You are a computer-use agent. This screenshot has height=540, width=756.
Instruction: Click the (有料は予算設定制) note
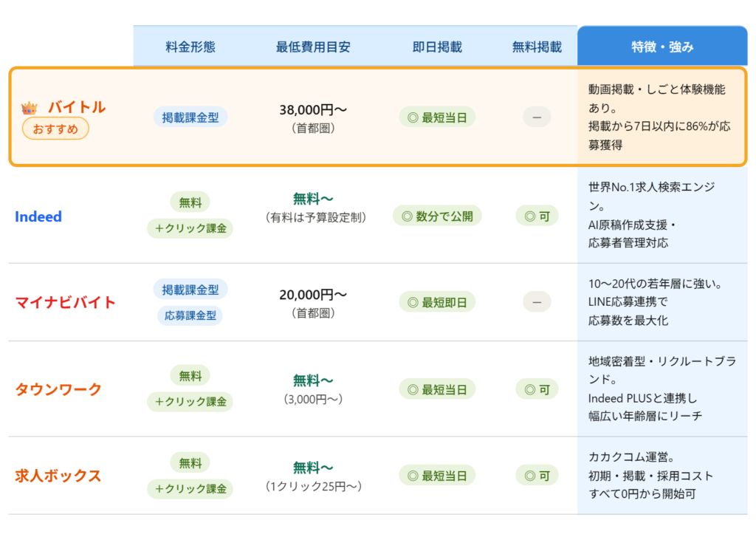(x=316, y=218)
